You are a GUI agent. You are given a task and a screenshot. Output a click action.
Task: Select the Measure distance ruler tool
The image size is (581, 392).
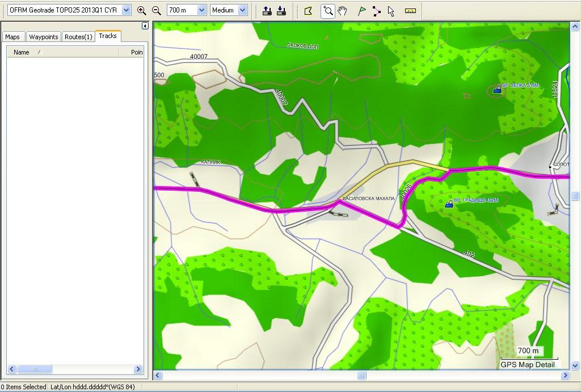[x=410, y=11]
